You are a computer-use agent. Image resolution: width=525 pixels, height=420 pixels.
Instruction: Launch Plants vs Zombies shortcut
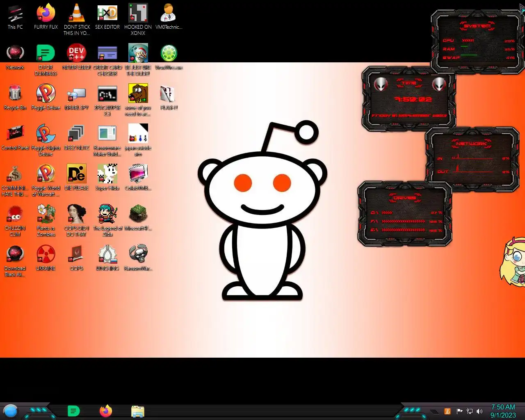coord(46,221)
